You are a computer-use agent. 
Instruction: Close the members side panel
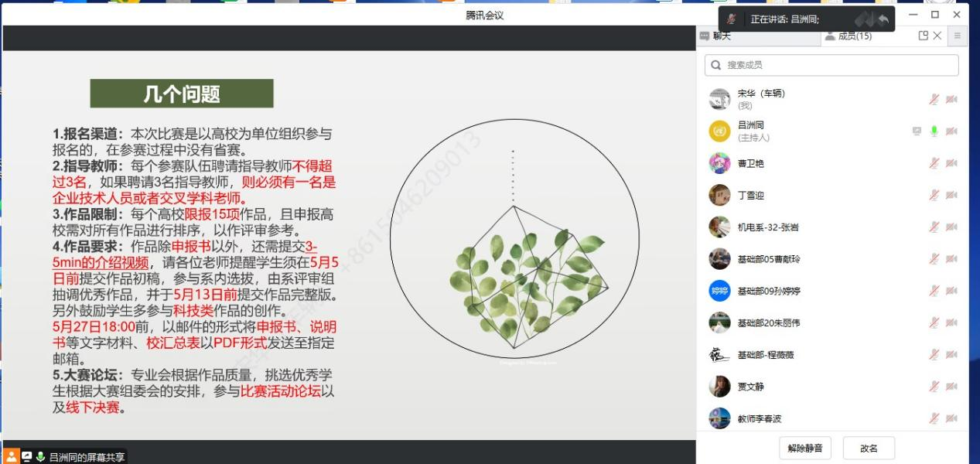tap(937, 36)
